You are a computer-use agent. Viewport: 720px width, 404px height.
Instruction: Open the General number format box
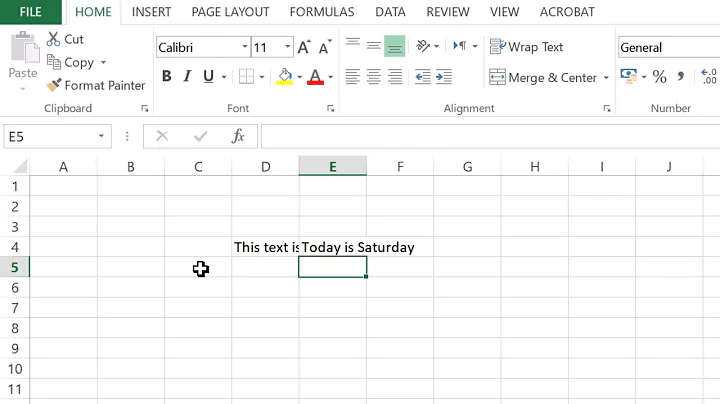[x=669, y=47]
